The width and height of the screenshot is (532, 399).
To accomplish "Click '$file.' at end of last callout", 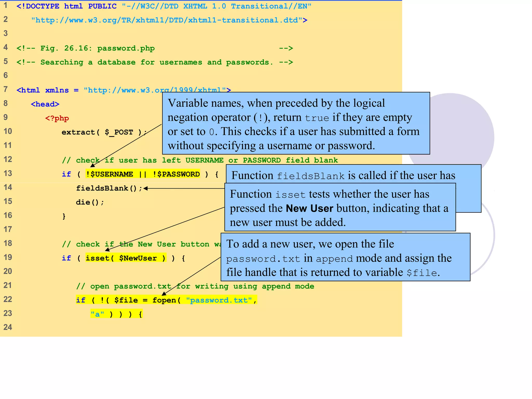I will tap(423, 273).
